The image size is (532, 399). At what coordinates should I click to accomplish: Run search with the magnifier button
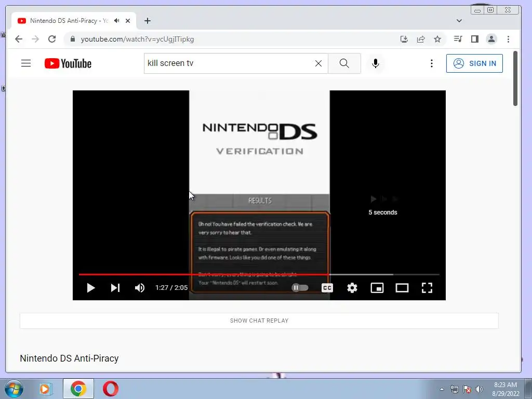point(344,63)
